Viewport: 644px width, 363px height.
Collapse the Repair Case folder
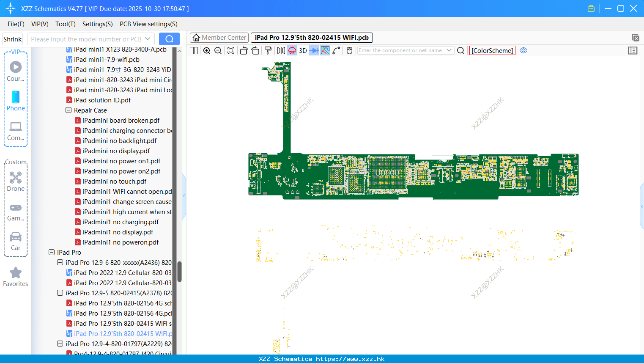69,110
